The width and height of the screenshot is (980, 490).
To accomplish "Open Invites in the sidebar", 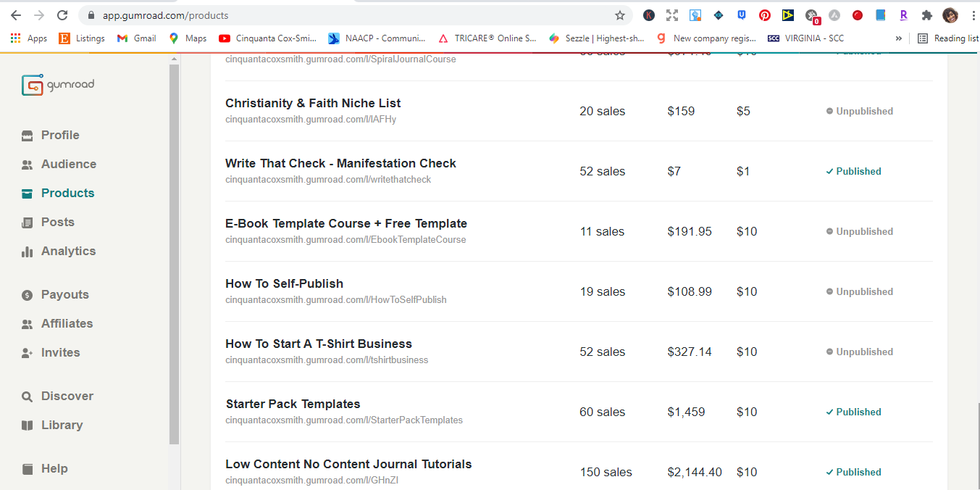I will (x=60, y=353).
